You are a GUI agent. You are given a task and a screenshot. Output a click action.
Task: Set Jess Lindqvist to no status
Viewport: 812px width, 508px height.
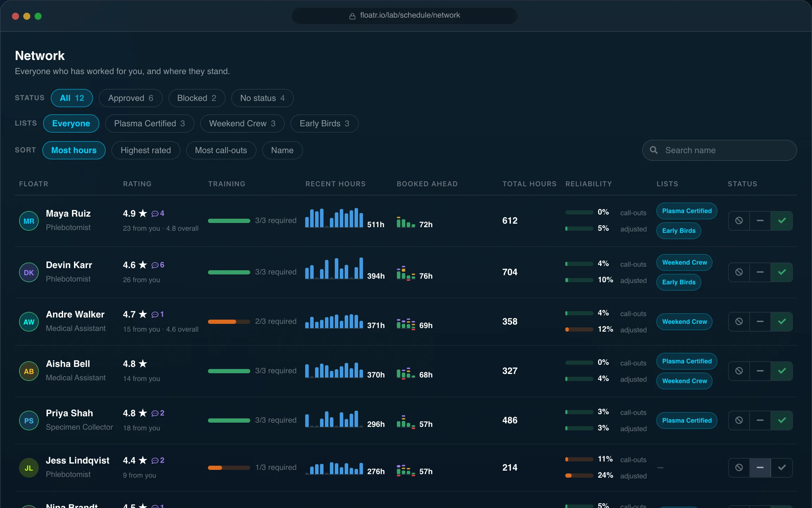click(760, 467)
